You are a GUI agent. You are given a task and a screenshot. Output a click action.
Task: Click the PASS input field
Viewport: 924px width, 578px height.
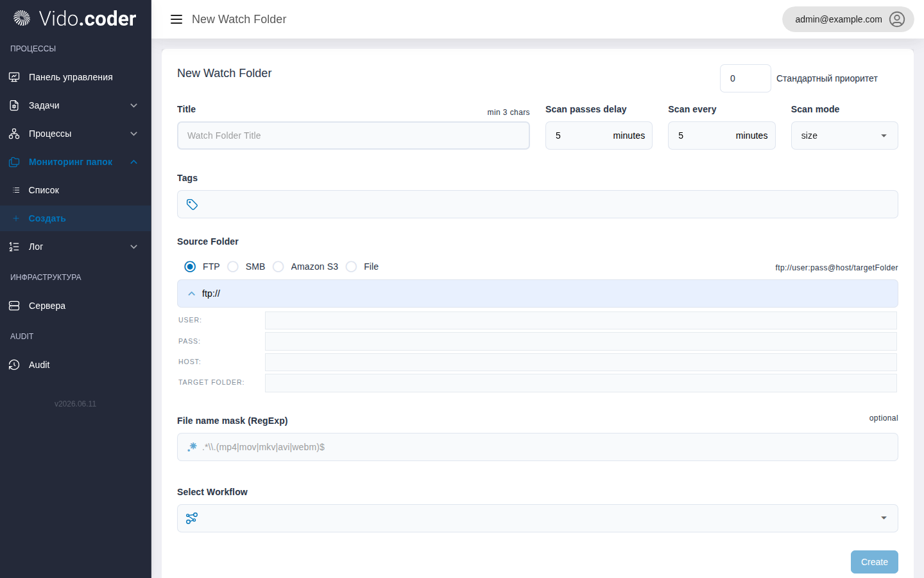pyautogui.click(x=581, y=341)
